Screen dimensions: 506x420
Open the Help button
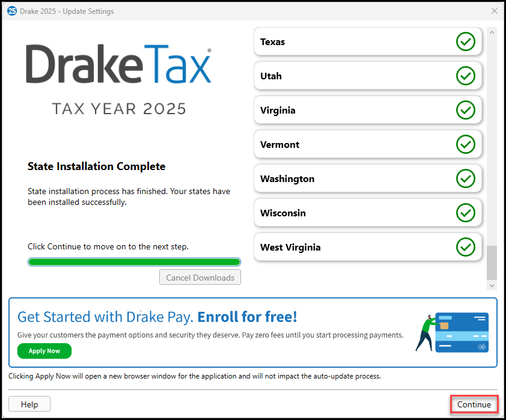(x=29, y=404)
